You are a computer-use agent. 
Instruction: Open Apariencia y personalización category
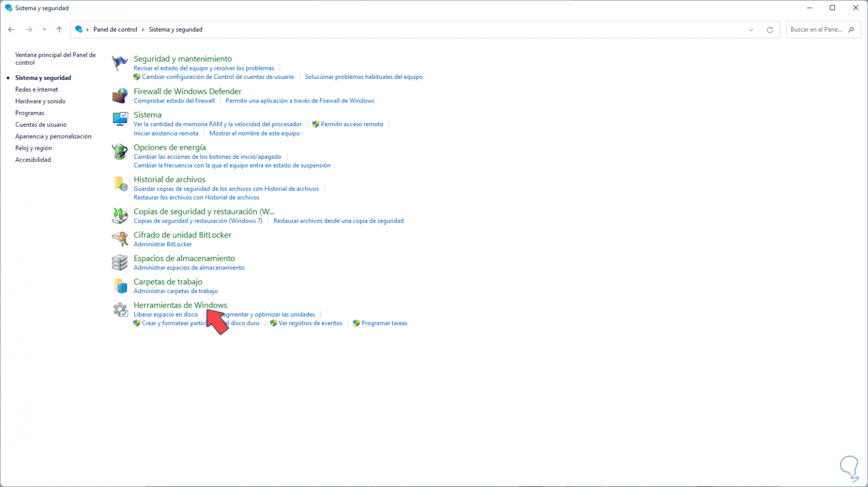[53, 136]
